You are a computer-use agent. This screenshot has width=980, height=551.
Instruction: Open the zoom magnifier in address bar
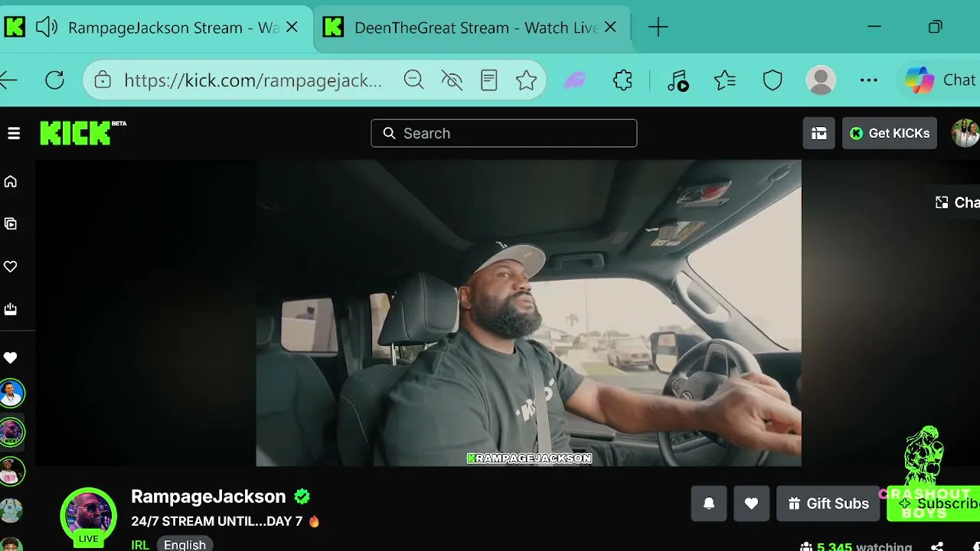[x=414, y=80]
